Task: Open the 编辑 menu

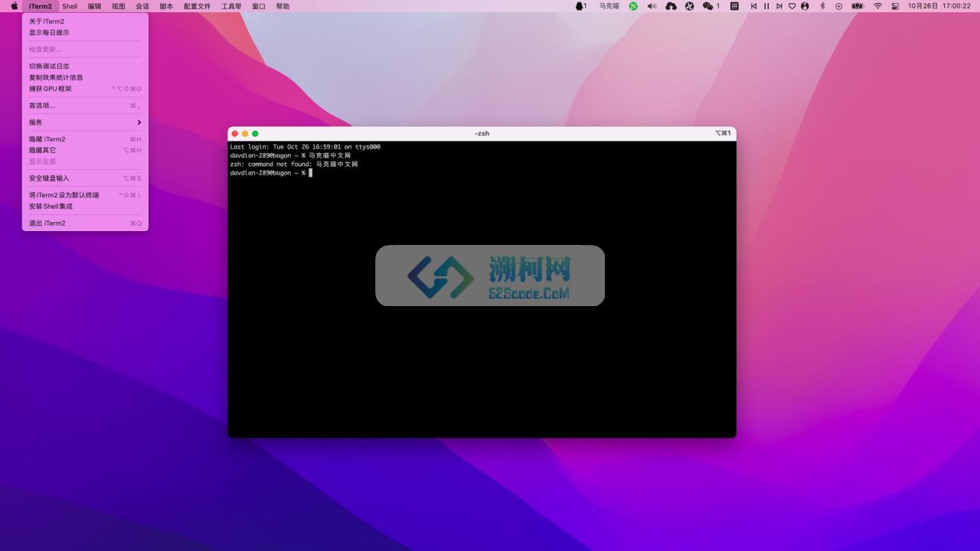Action: tap(94, 6)
